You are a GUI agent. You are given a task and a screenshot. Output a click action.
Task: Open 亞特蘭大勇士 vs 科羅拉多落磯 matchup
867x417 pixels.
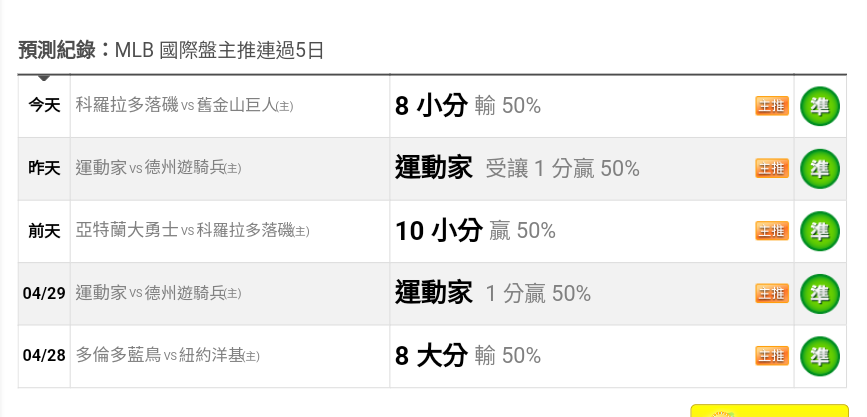pyautogui.click(x=192, y=231)
